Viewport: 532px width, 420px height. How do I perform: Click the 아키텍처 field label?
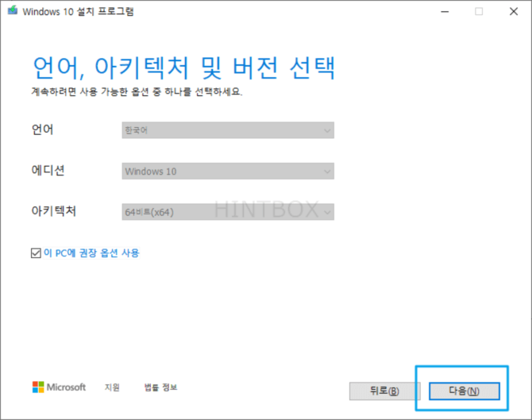54,211
